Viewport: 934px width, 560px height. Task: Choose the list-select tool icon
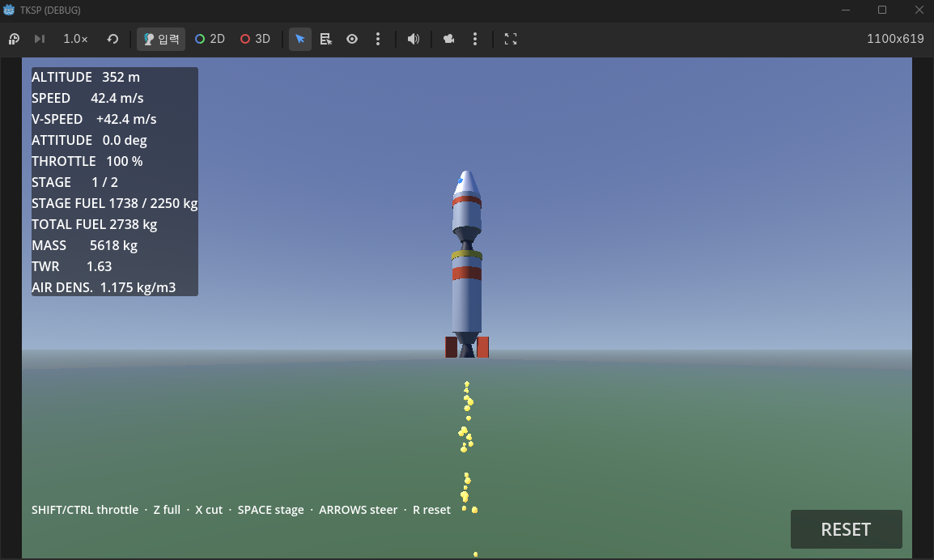point(326,40)
